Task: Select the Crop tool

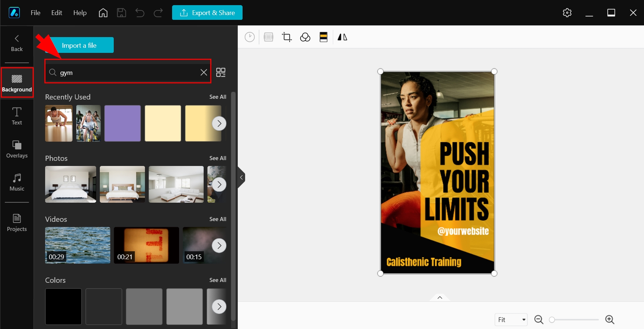Action: click(287, 37)
